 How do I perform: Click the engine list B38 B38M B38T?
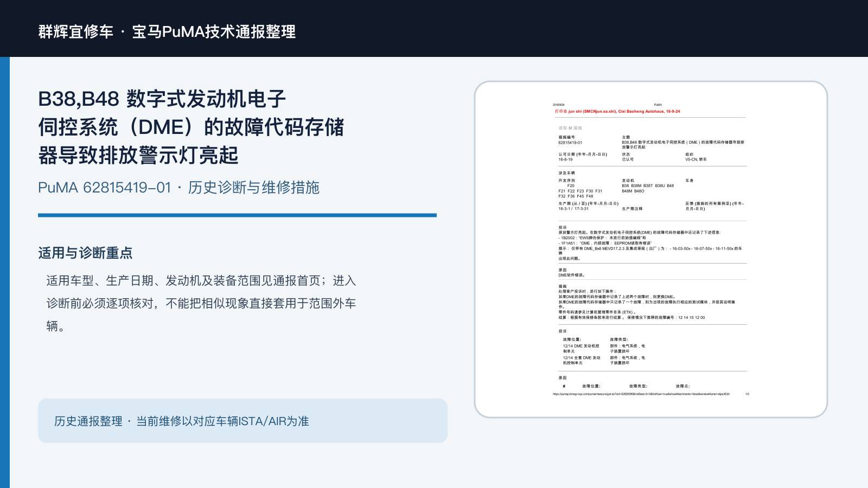[648, 188]
